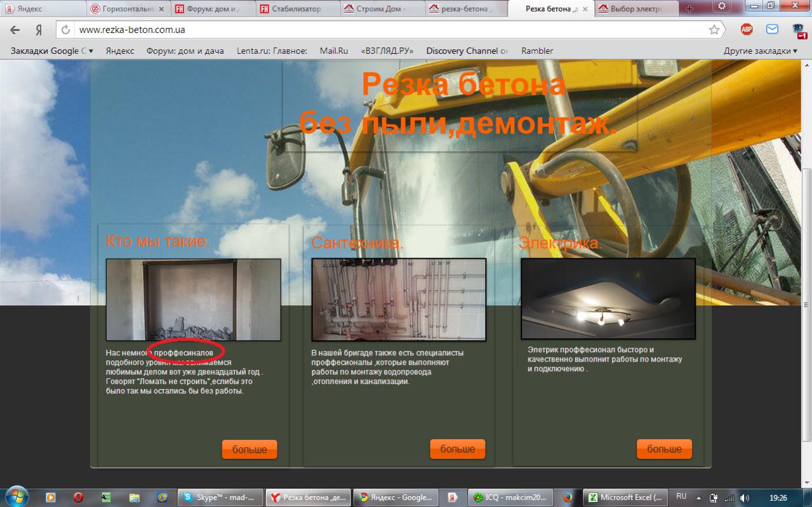Open browser settings via the gear icon

721,5
